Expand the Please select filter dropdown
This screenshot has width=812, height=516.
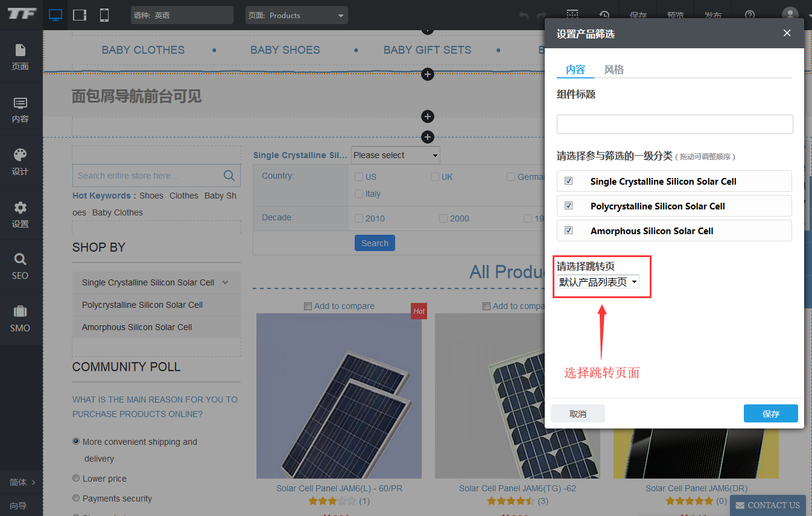coord(396,155)
